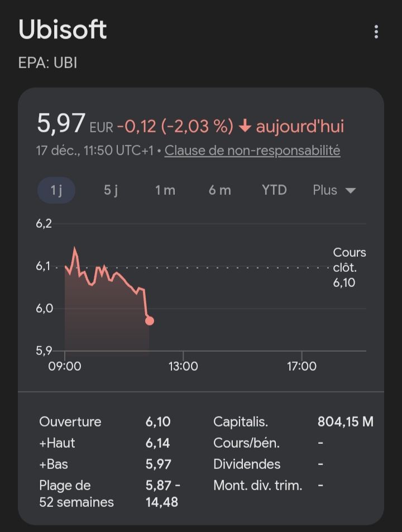The image size is (402, 532).
Task: Click the dropdown arrow next to Plus
Action: [351, 191]
